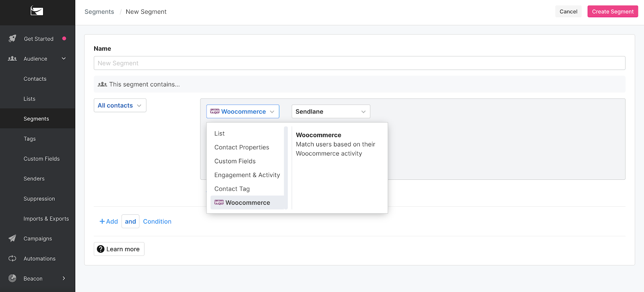Viewport: 644px width, 292px height.
Task: Expand the Beacon submenu arrow
Action: point(64,278)
